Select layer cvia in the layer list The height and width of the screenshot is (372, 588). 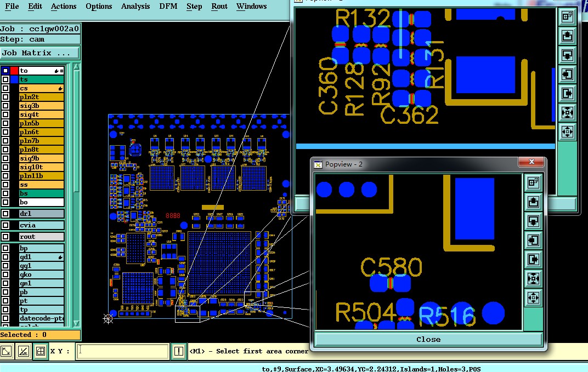click(x=41, y=225)
